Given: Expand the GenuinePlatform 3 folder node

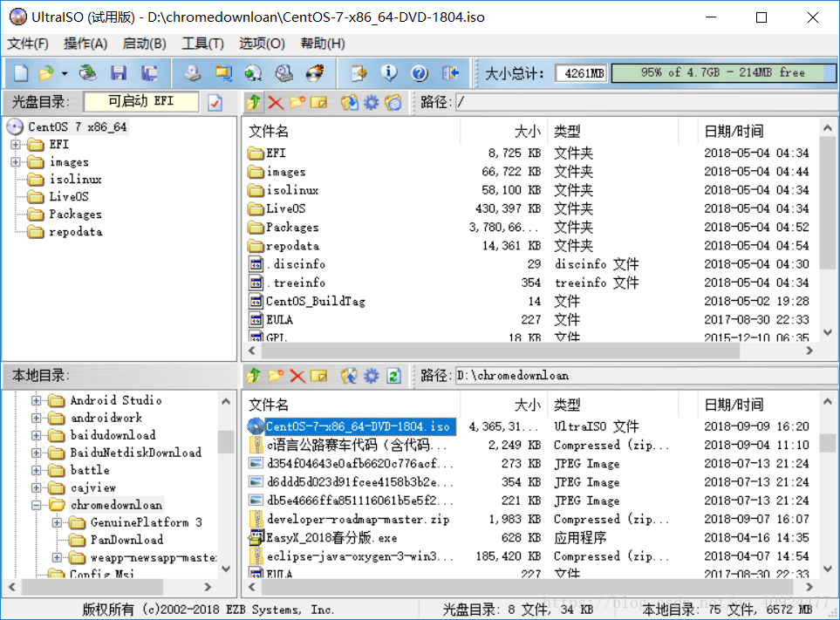Looking at the screenshot, I should (57, 522).
